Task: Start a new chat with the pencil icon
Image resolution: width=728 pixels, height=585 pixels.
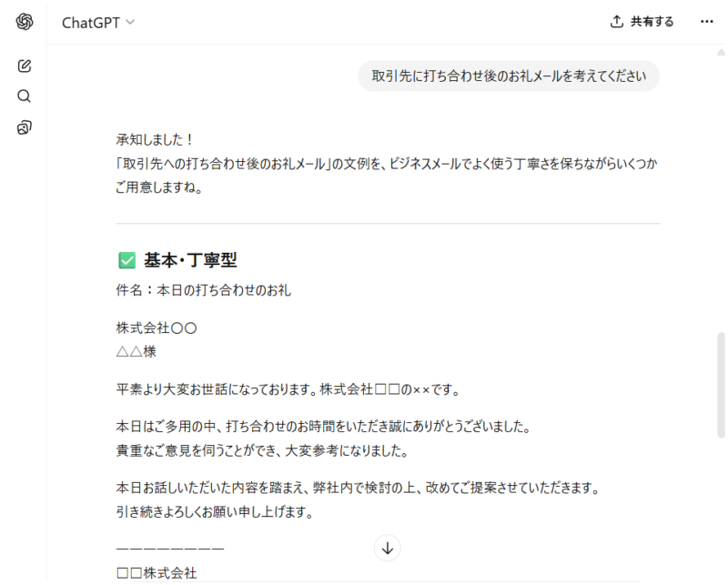Action: point(25,66)
